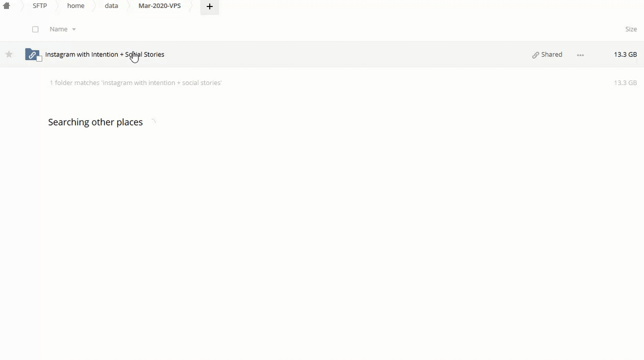Click the Searching other places heading
Viewport: 644px width, 360px height.
(x=95, y=122)
